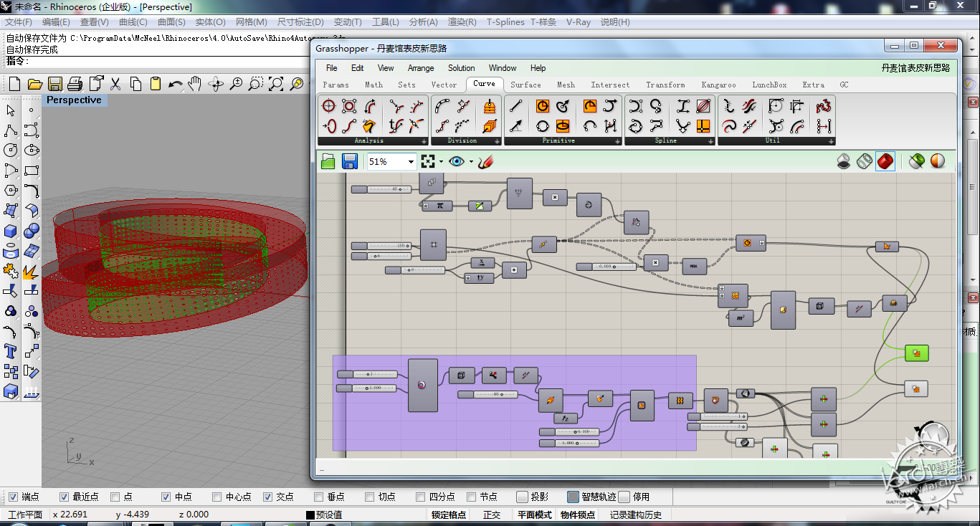Expand Util panel in Grasshopper ribbon
Screen dimensions: 980x526
[831, 141]
